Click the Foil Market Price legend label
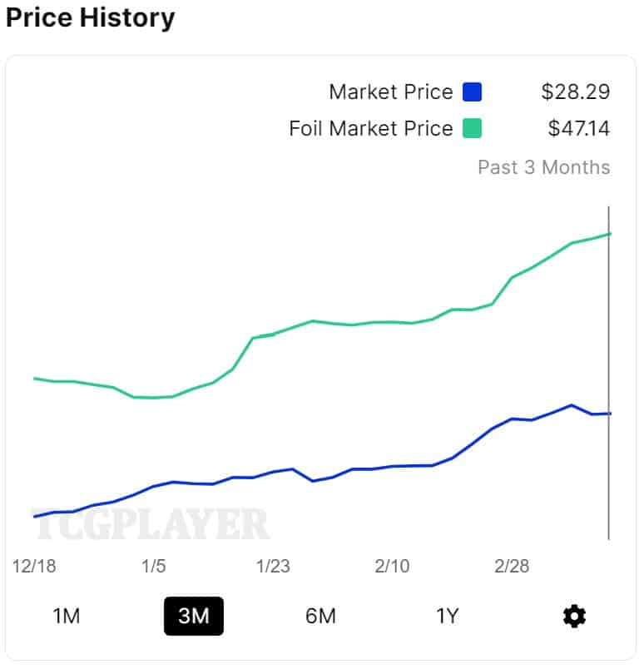 coord(371,129)
